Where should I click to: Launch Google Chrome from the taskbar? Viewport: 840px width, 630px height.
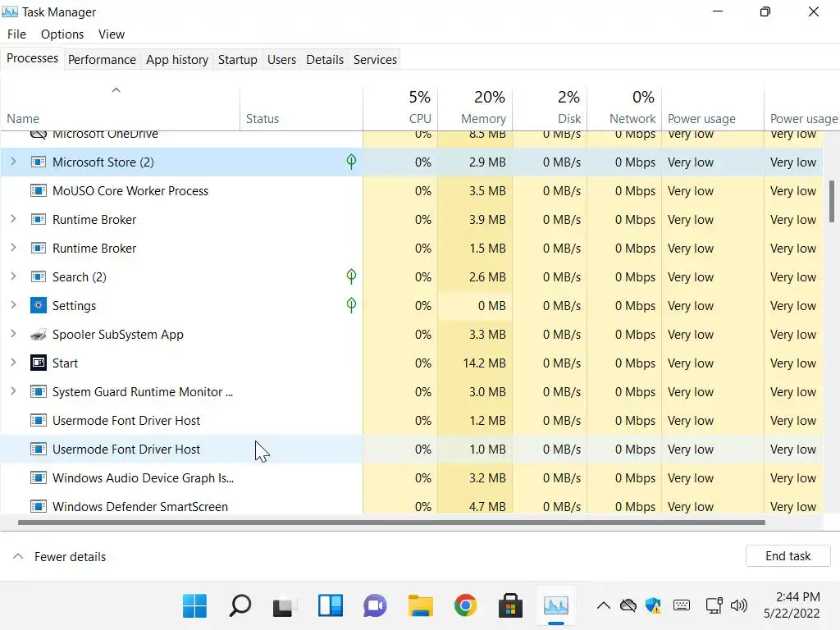(x=466, y=606)
